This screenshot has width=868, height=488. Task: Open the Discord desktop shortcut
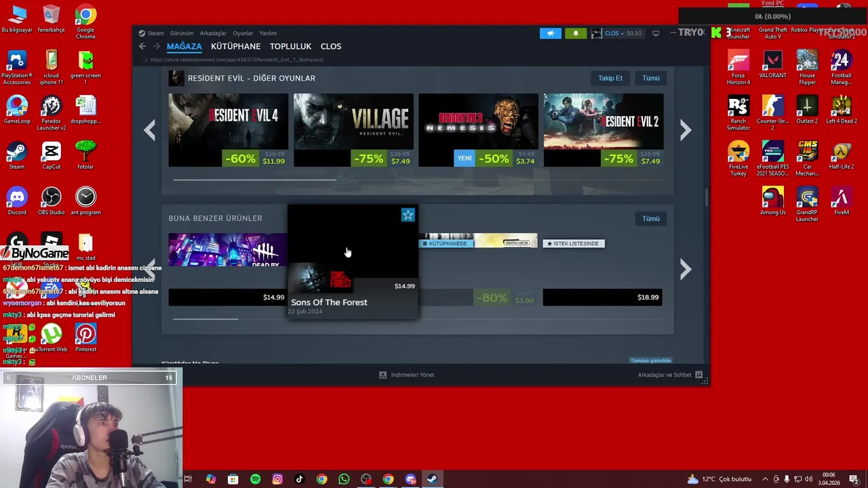(x=17, y=201)
